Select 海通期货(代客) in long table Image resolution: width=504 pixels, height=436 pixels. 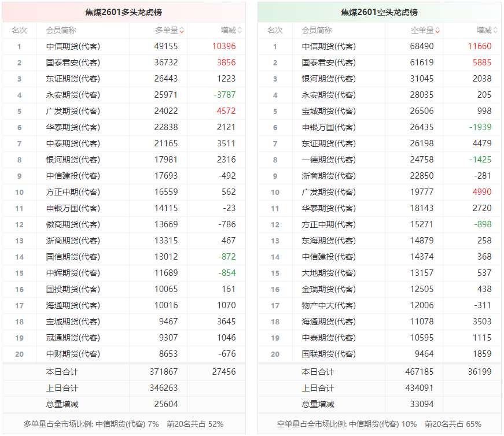point(73,305)
